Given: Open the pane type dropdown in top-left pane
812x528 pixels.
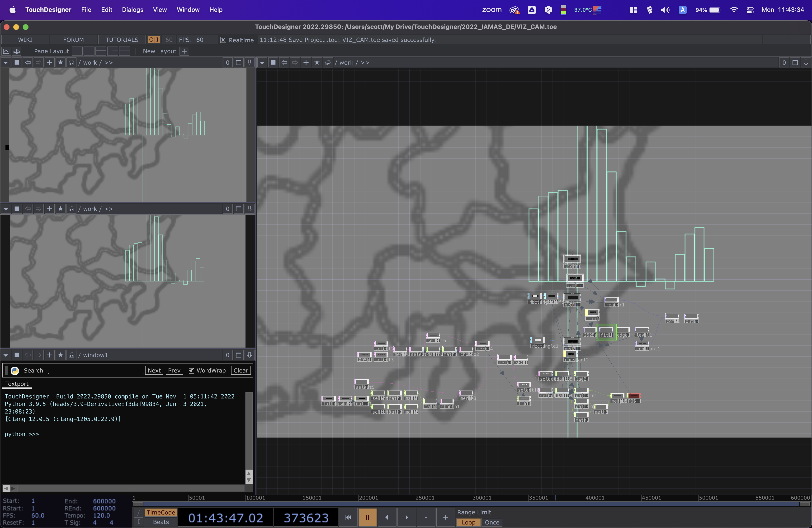Looking at the screenshot, I should pyautogui.click(x=6, y=62).
